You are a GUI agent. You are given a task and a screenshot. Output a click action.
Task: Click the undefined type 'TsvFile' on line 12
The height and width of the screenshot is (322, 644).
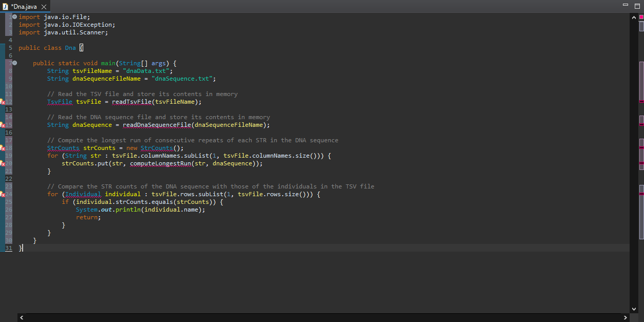(60, 102)
